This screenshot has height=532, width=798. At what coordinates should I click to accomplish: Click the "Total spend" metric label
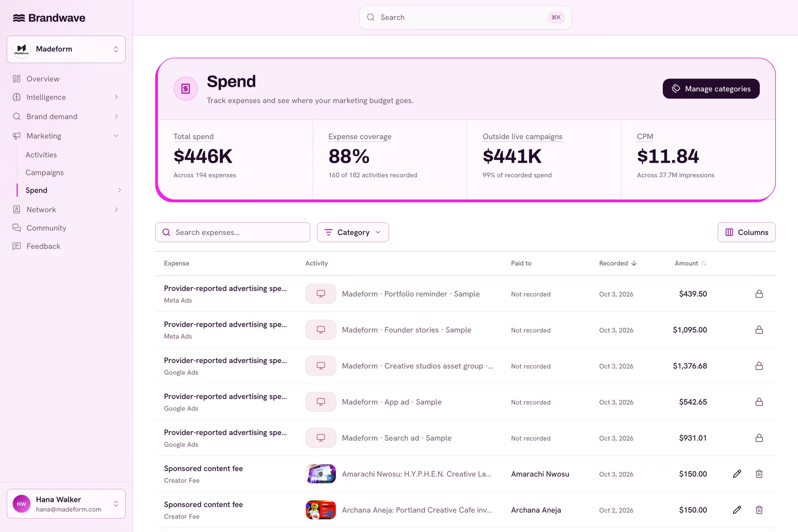coord(193,137)
